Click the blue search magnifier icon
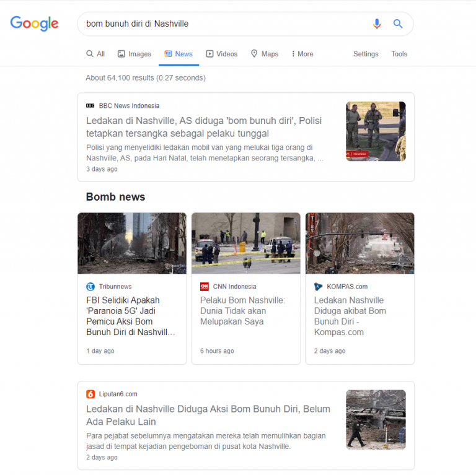 pos(398,24)
